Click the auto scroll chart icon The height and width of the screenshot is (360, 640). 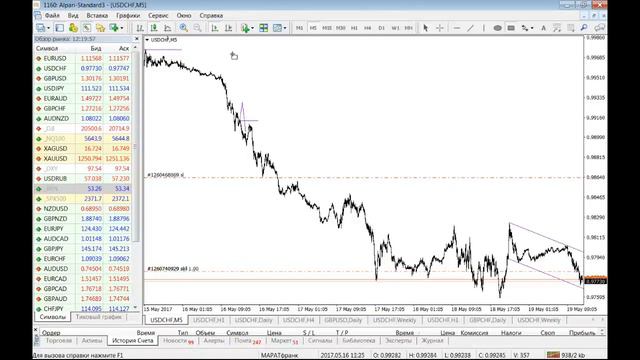point(215,28)
